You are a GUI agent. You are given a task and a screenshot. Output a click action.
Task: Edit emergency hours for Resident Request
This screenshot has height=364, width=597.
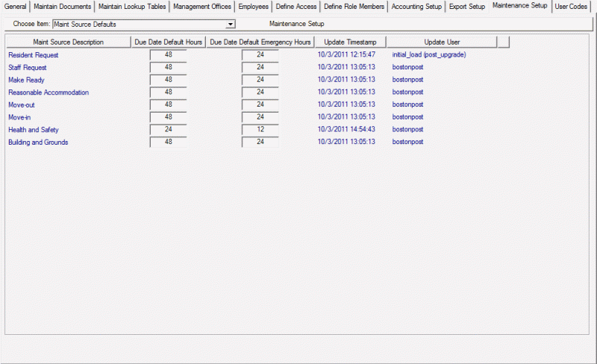pos(260,55)
